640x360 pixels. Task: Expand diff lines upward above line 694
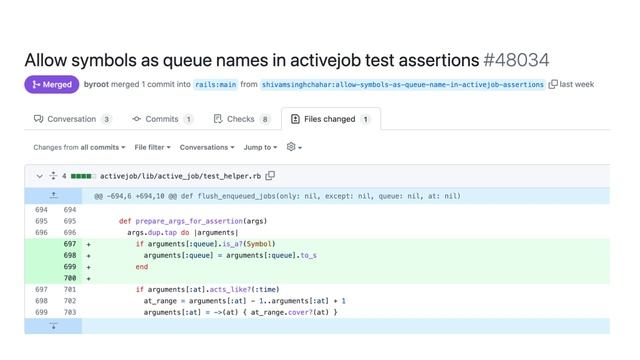pyautogui.click(x=53, y=196)
